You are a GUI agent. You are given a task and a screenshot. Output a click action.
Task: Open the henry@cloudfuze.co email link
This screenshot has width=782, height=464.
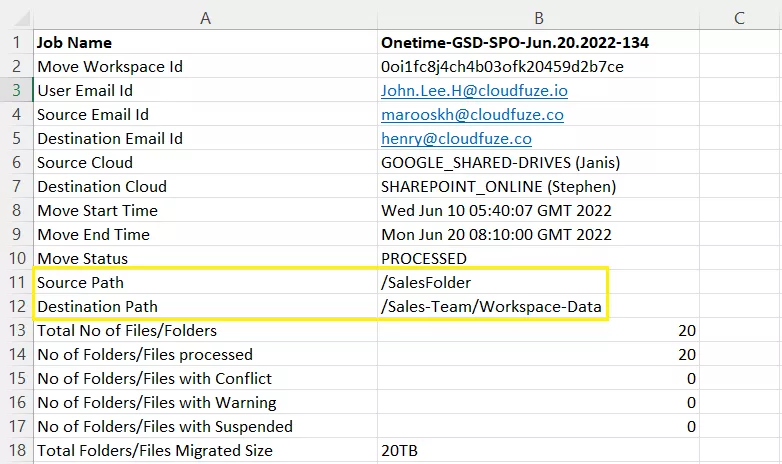[456, 139]
